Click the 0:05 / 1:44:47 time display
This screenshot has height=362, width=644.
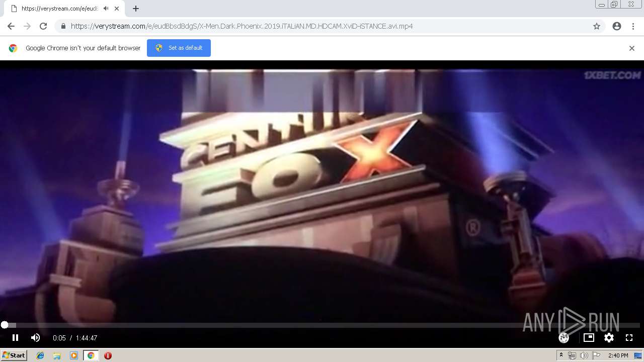click(x=75, y=338)
